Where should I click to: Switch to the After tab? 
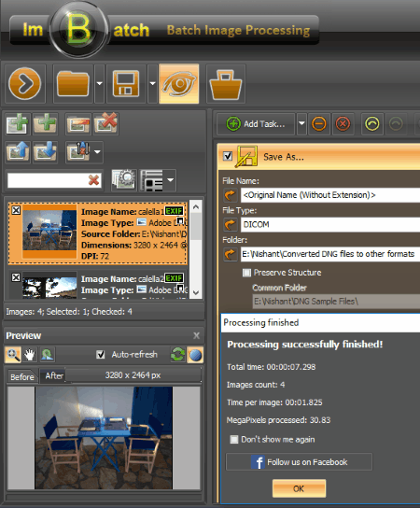53,375
